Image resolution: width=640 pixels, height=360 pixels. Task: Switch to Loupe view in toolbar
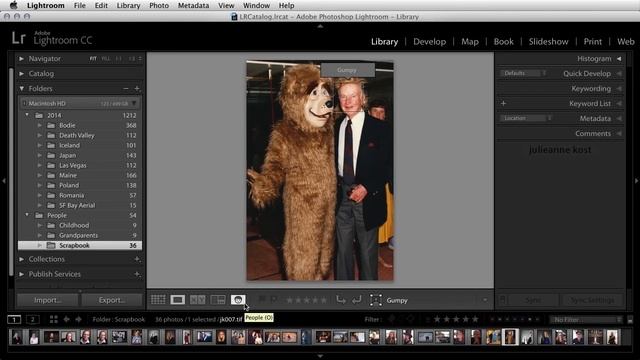[178, 300]
